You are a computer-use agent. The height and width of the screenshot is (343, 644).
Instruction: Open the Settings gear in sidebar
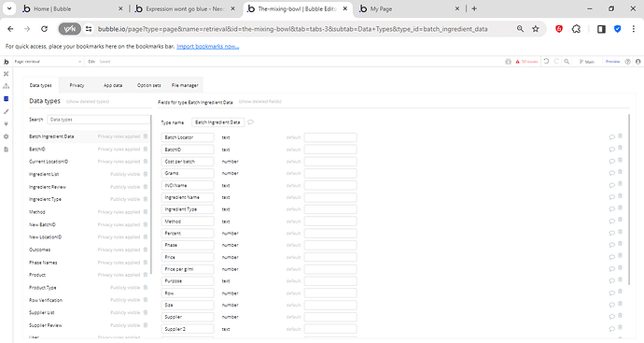tap(6, 136)
